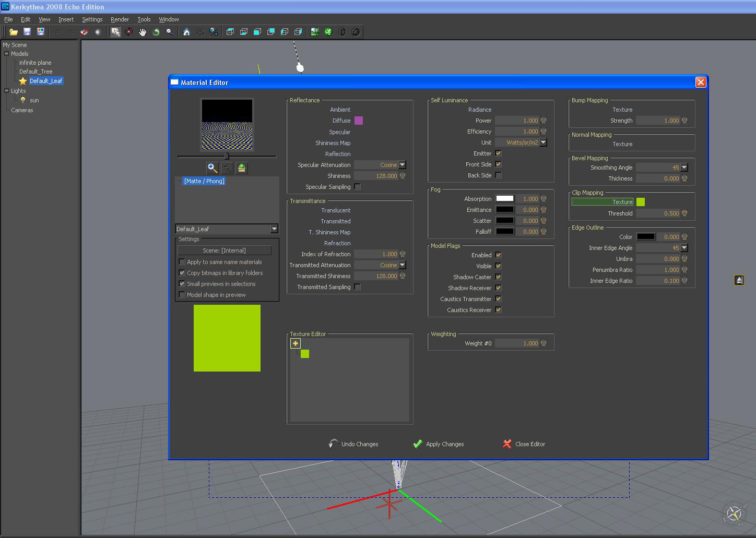This screenshot has height=538, width=756.
Task: Open the Render menu
Action: 120,19
